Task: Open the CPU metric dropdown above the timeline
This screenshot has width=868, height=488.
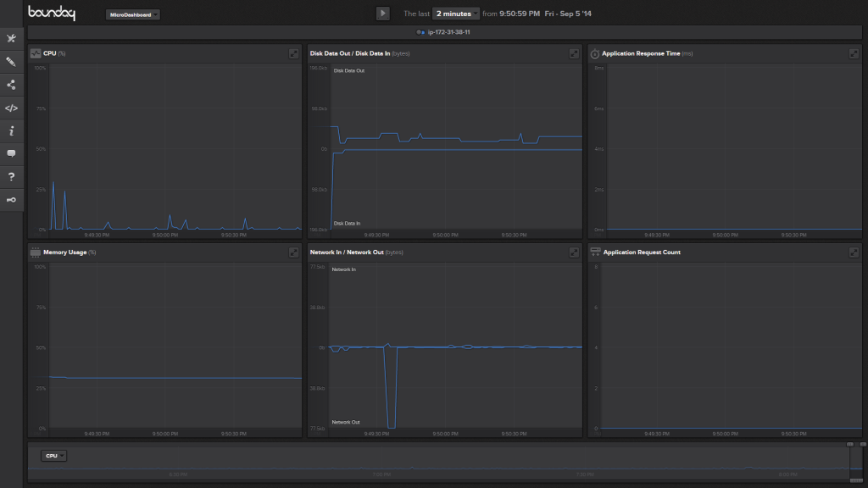Action: pyautogui.click(x=53, y=456)
